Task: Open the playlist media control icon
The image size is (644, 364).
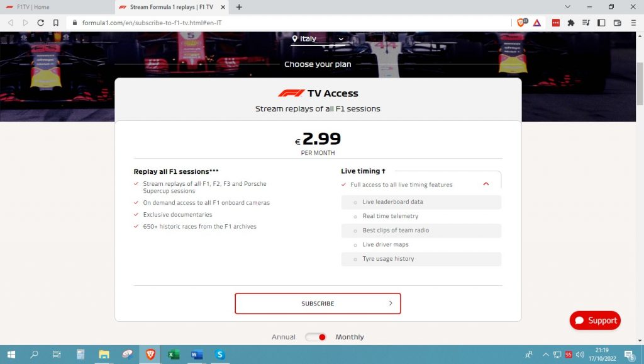Action: point(586,23)
